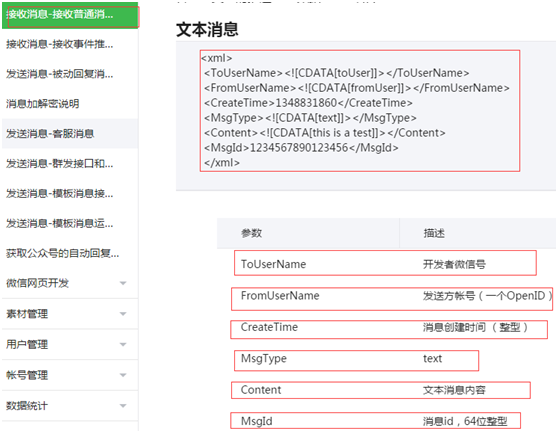This screenshot has height=433, width=558.
Task: Click the ToUserName parameter cell
Action: (x=273, y=264)
